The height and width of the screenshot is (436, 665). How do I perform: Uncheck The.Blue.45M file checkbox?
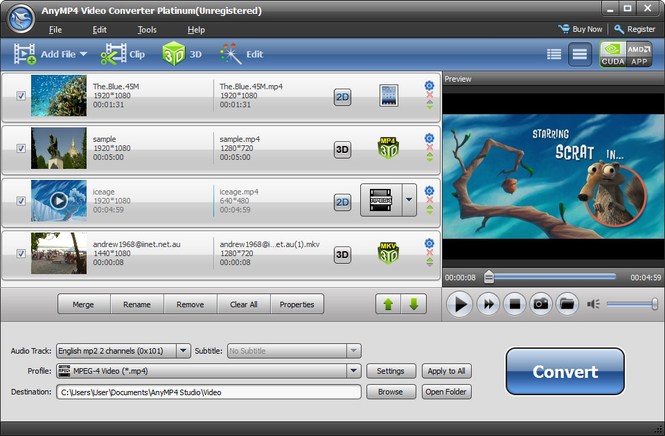[x=22, y=96]
